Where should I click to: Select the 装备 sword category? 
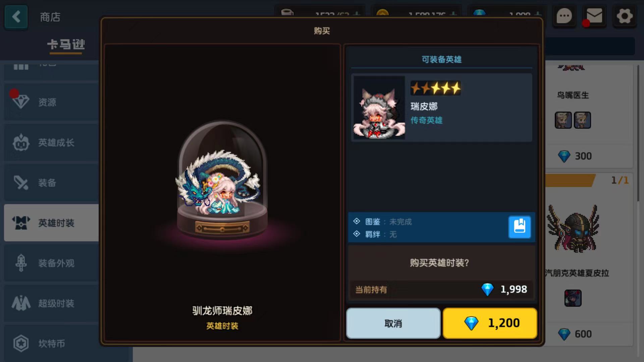tap(51, 183)
